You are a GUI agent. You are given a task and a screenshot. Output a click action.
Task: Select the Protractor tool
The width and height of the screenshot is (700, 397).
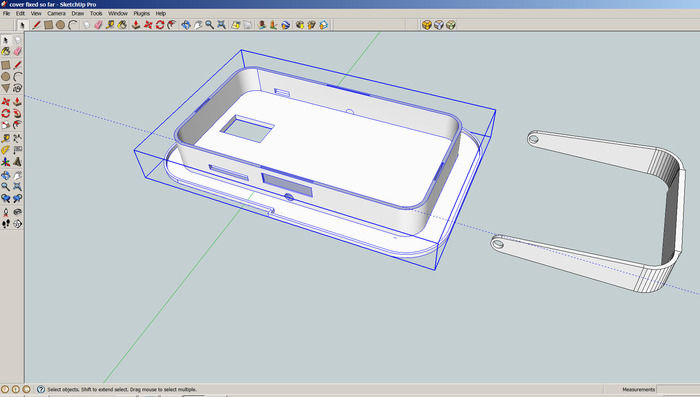(6, 150)
